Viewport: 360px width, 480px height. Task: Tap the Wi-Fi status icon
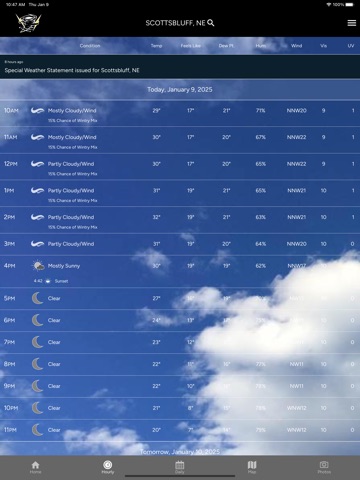coord(329,4)
